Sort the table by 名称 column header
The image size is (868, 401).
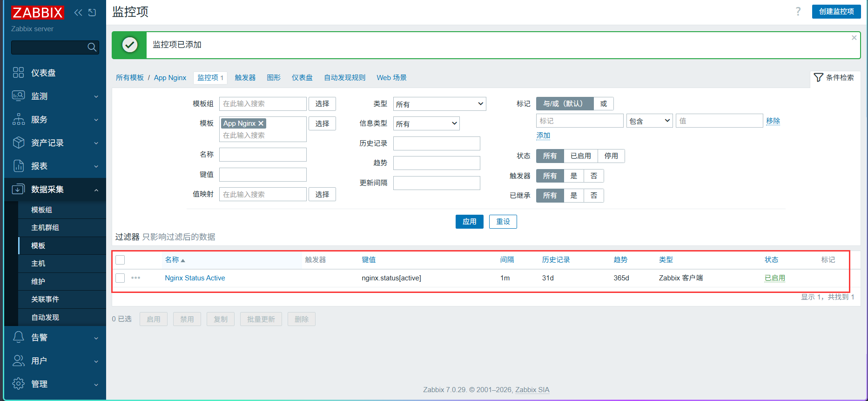pos(175,260)
